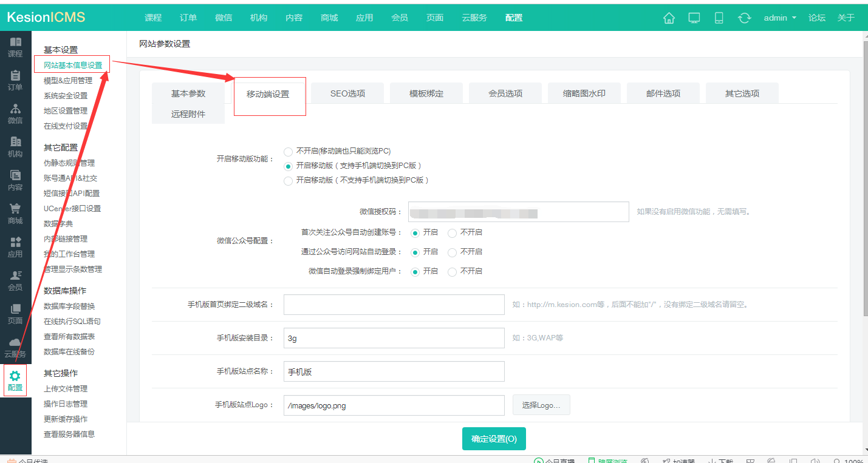Click the 手机版站点名称 input field

394,371
